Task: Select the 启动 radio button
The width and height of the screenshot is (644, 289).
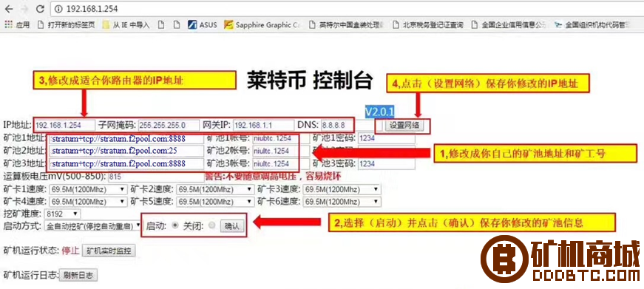Action: click(x=175, y=225)
